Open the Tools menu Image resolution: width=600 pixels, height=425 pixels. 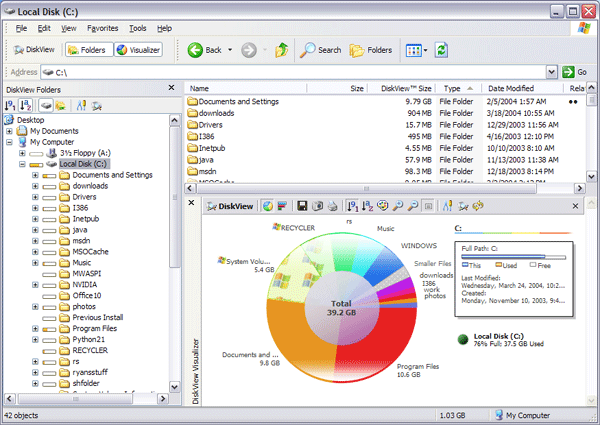pyautogui.click(x=138, y=28)
